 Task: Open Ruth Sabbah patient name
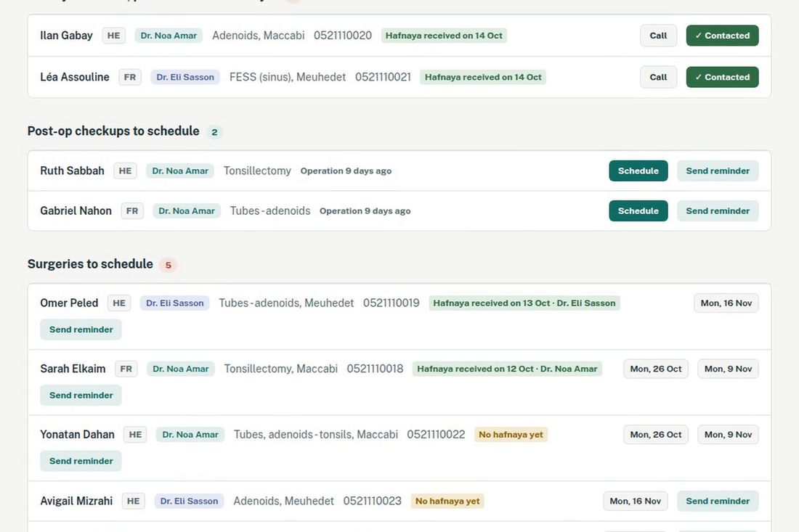72,171
